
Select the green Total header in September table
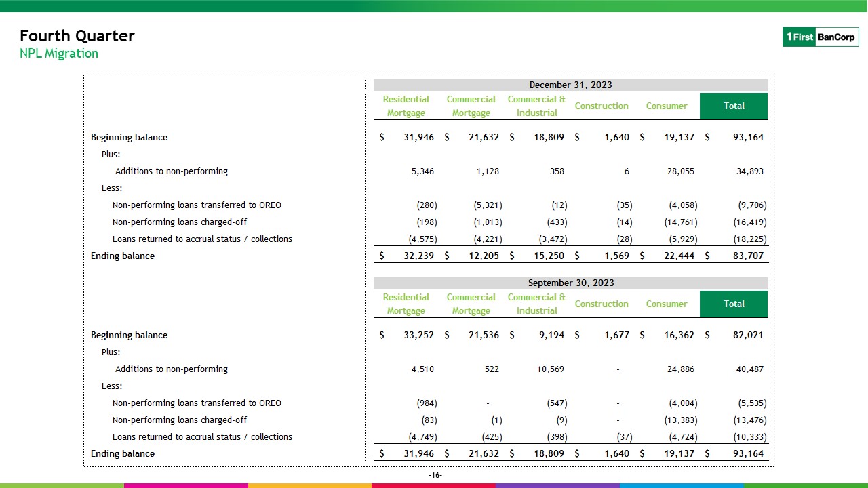pos(734,304)
